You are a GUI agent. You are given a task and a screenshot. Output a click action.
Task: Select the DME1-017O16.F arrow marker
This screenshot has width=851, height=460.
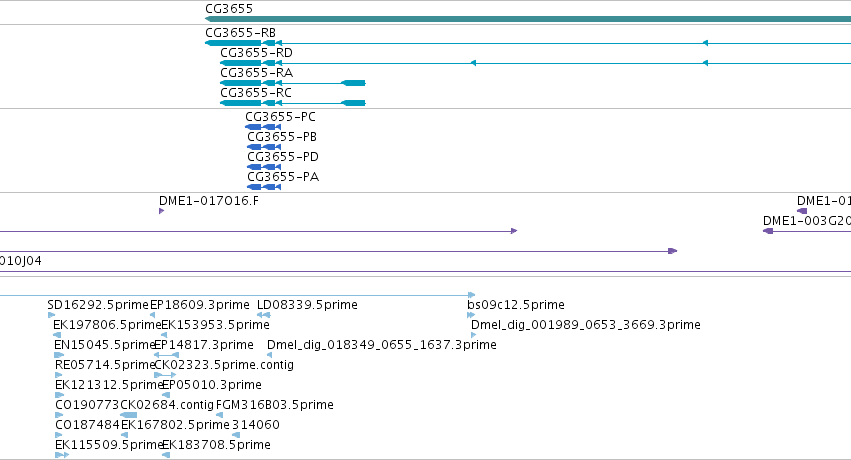pyautogui.click(x=161, y=211)
